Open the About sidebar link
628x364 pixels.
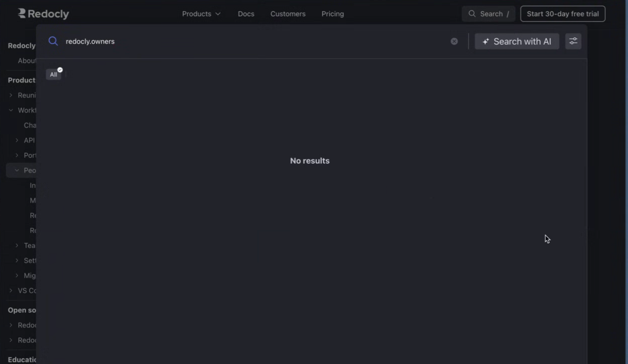[x=27, y=60]
